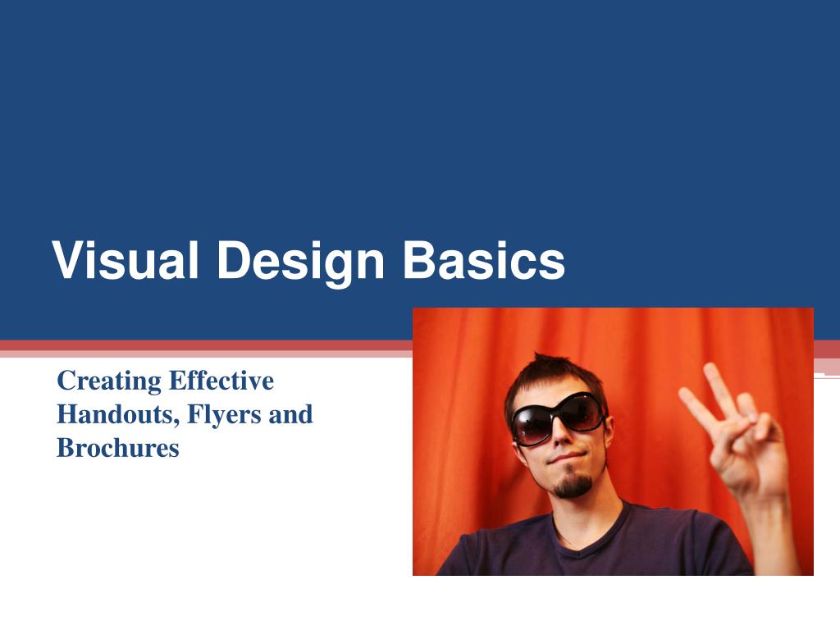Viewport: 840px width, 630px height.
Task: Click the subtitle word 'Brochures'
Action: pyautogui.click(x=118, y=448)
